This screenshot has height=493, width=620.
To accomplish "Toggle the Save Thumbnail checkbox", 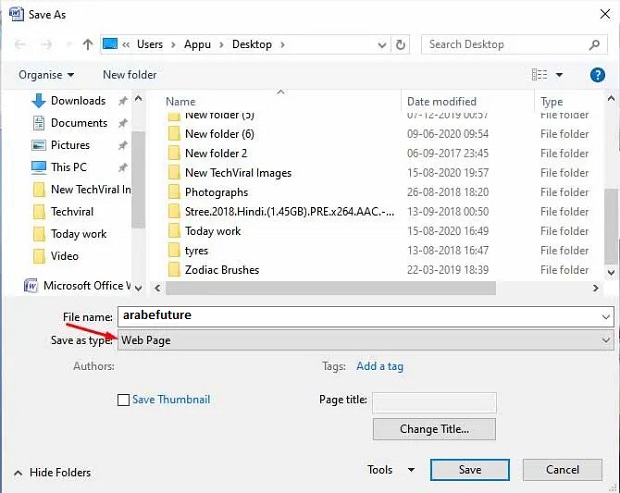I will pos(123,400).
